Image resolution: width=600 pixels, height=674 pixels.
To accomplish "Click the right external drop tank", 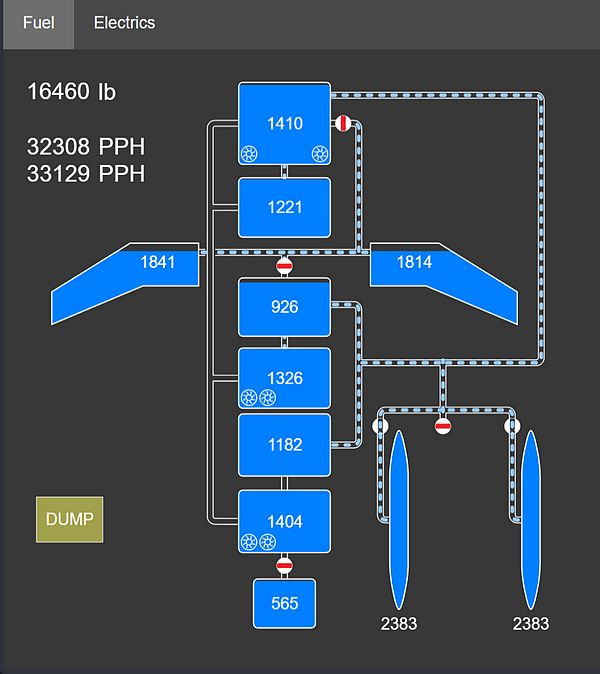I will (531, 520).
